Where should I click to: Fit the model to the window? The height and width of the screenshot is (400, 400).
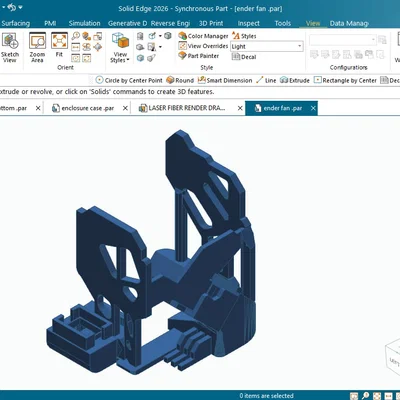[x=59, y=45]
